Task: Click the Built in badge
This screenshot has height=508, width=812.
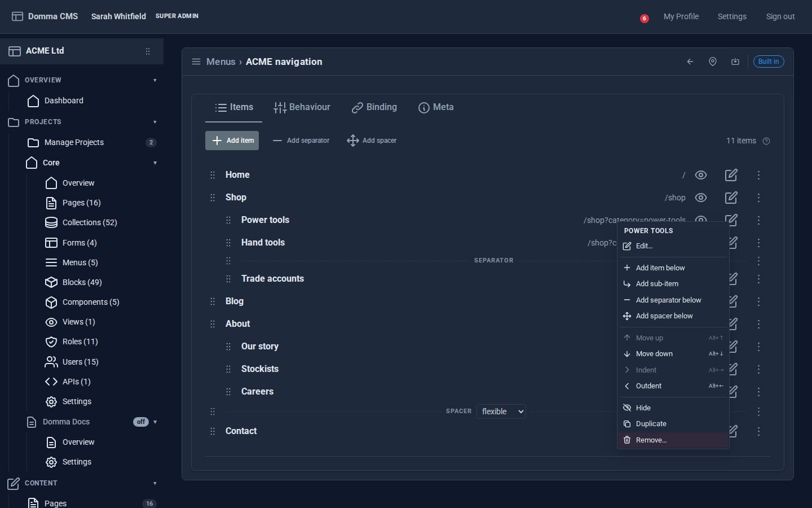Action: tap(769, 62)
